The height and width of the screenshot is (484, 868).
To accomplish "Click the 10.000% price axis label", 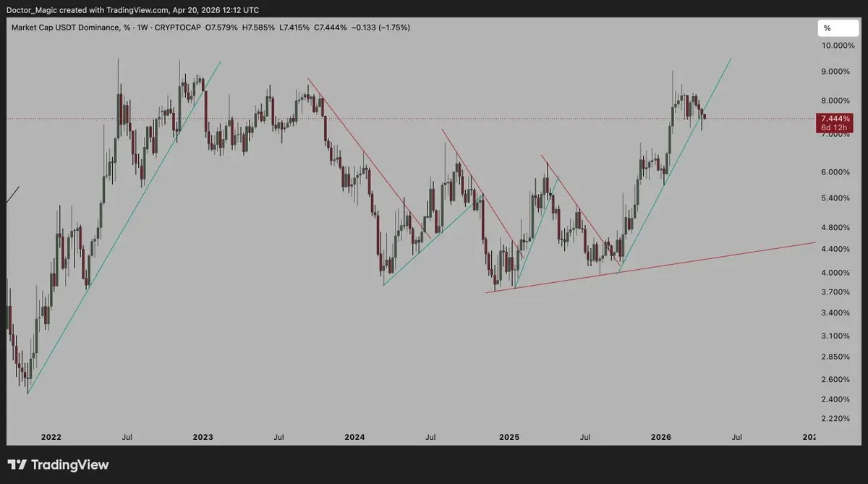I will coord(838,46).
